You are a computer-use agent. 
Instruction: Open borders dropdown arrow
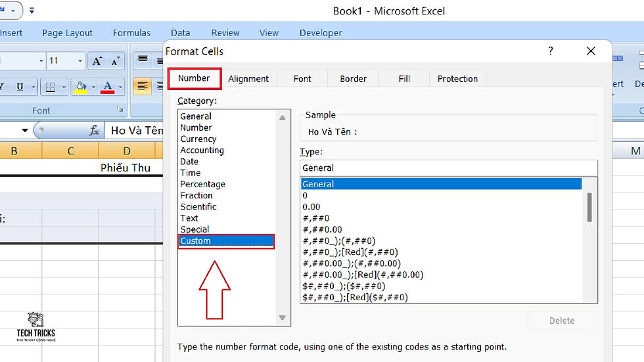[x=64, y=87]
